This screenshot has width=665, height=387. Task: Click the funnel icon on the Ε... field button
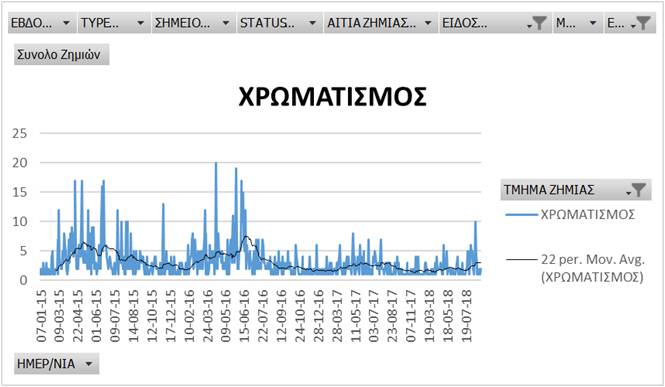point(641,23)
